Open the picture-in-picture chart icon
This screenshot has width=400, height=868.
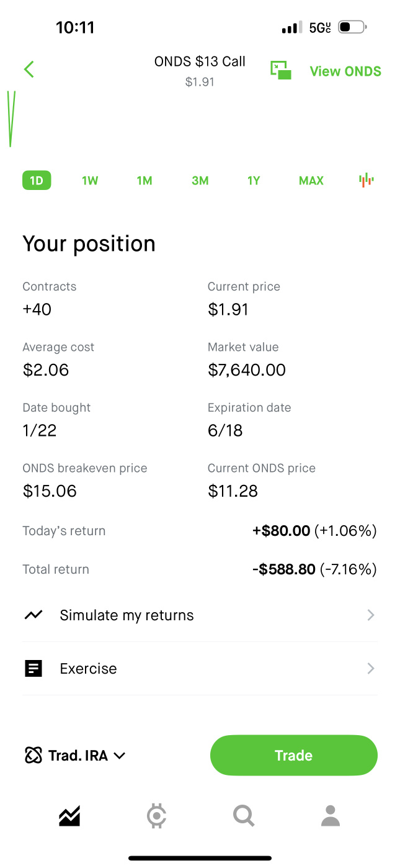(x=281, y=70)
